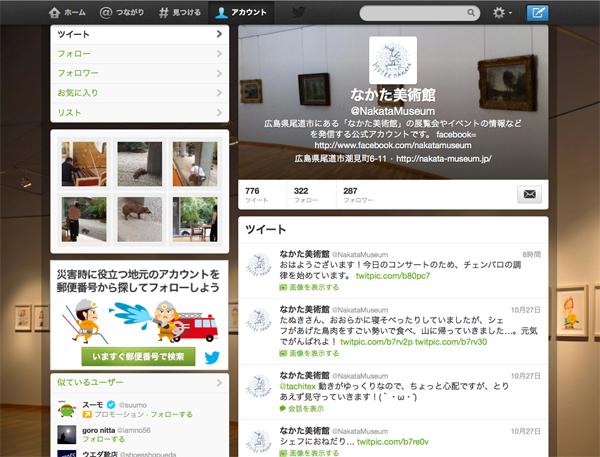Follow スーモ via フォローする
Screen dimensions: 600x457
(171, 415)
